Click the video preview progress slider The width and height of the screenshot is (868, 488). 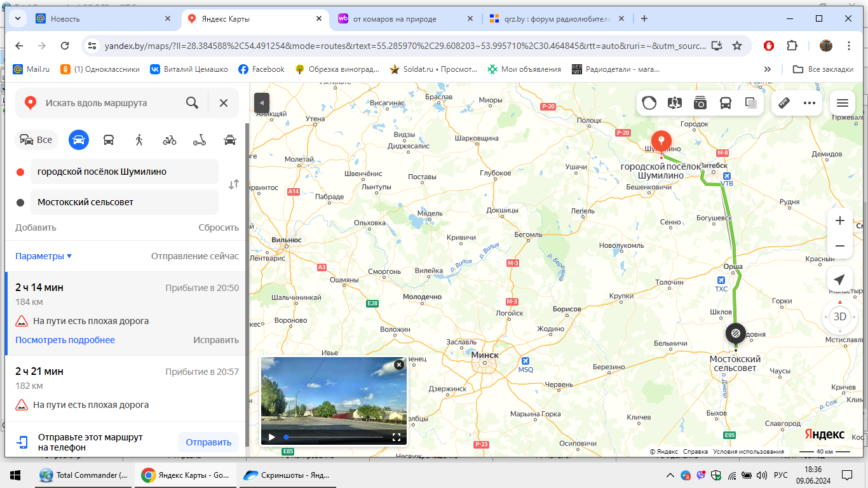coord(332,437)
